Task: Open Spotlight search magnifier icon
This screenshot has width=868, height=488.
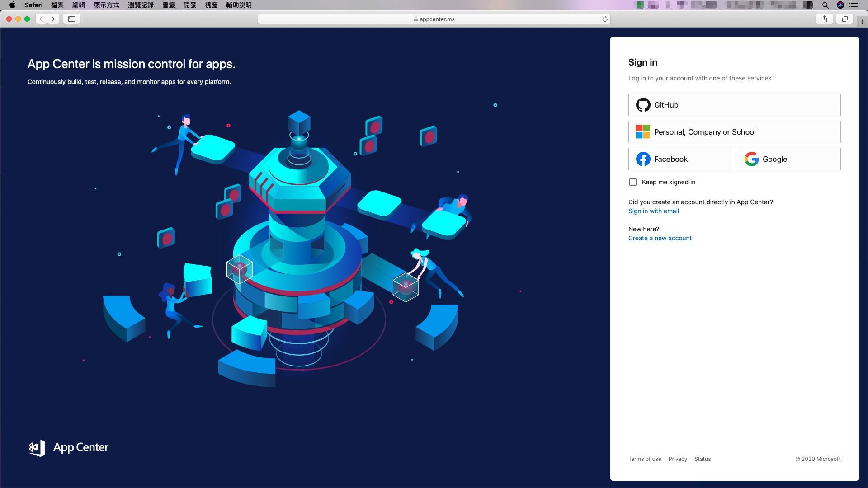Action: click(x=825, y=5)
